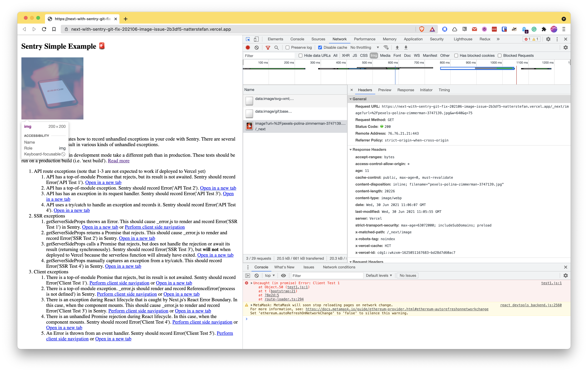Show console sidebar icon
588x372 pixels.
click(x=248, y=276)
